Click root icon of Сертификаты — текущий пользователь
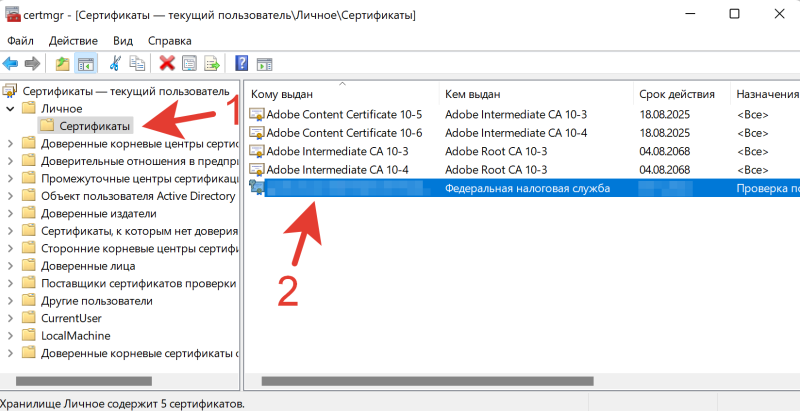Viewport: 800px width, 411px height. [10, 91]
